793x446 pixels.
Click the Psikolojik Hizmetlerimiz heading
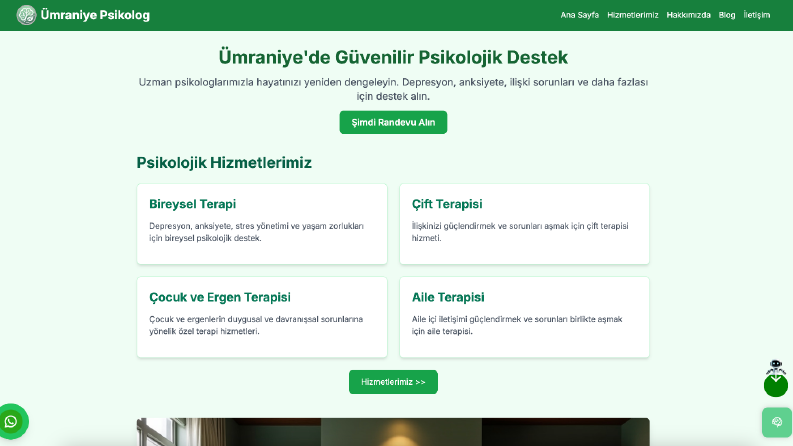224,163
